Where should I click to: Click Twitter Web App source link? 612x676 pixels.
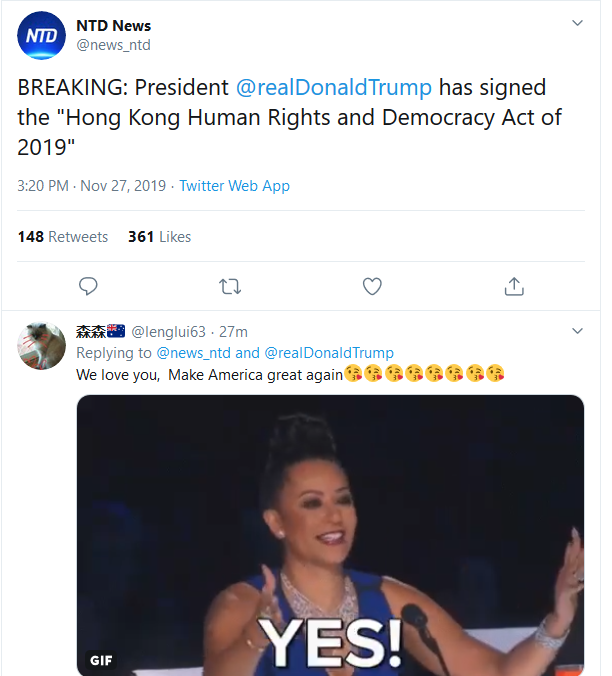[x=234, y=186]
